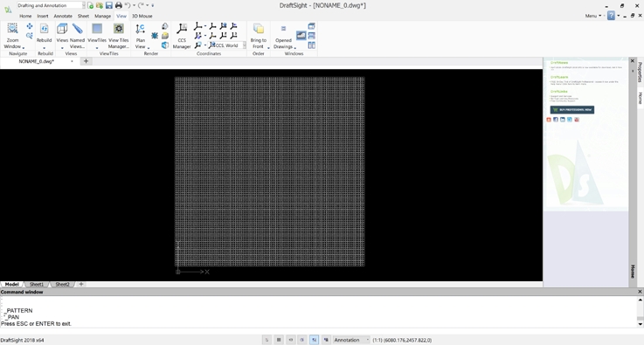Toggle the highlighted drawing tabs button in Windows group
The width and height of the screenshot is (644, 345).
pyautogui.click(x=301, y=36)
